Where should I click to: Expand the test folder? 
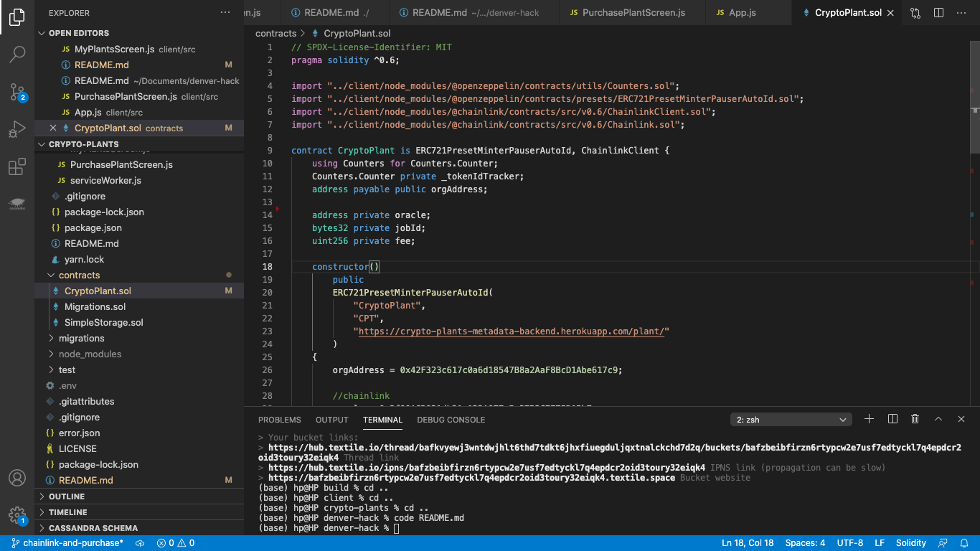coord(139,369)
